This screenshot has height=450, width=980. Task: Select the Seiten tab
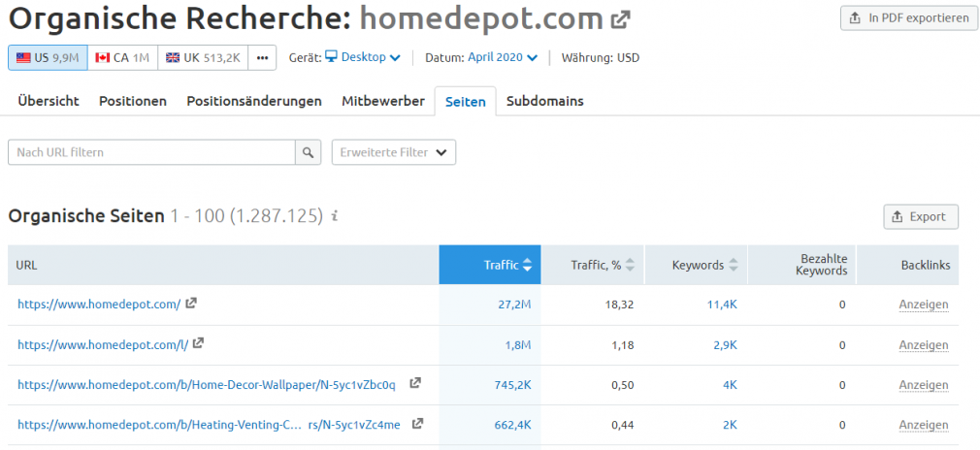click(x=465, y=101)
